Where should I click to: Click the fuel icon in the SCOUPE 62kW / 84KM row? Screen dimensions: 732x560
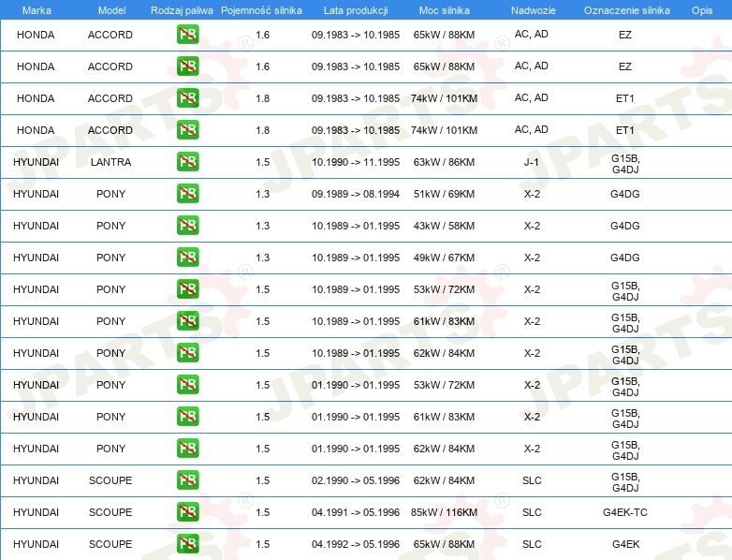click(x=187, y=479)
